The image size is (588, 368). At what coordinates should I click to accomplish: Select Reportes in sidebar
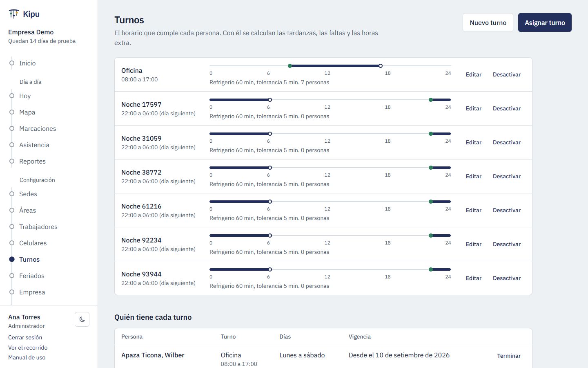pos(32,161)
